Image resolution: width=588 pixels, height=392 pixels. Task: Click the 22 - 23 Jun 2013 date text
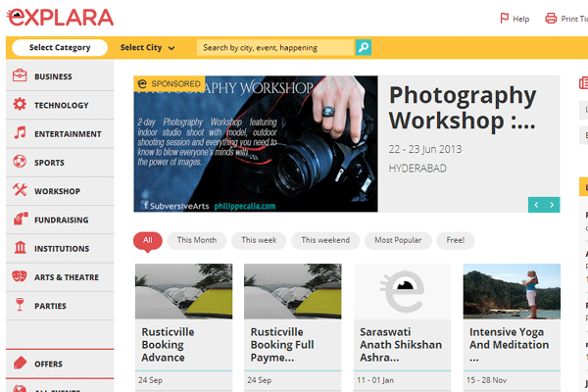[425, 149]
